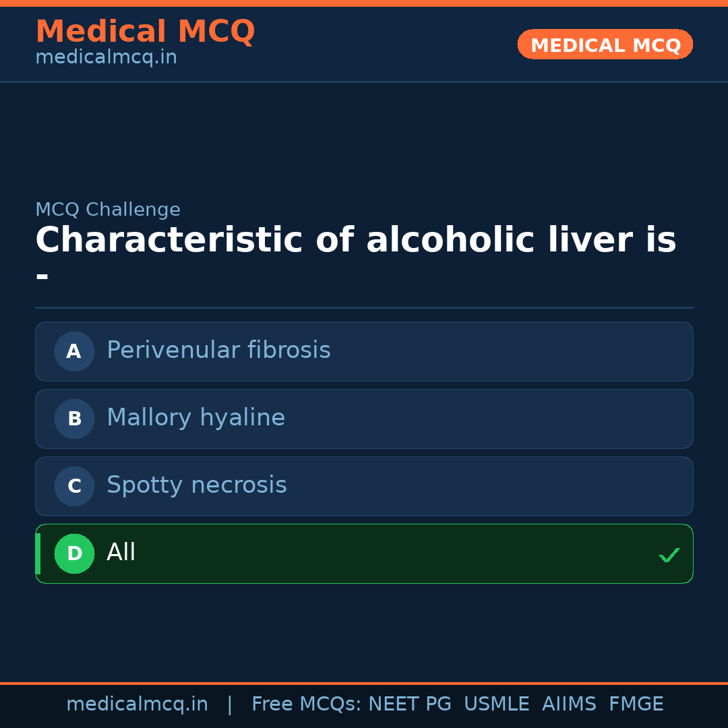The image size is (728, 728).
Task: Click the orange MEDICAL MCQ badge
Action: click(x=605, y=44)
